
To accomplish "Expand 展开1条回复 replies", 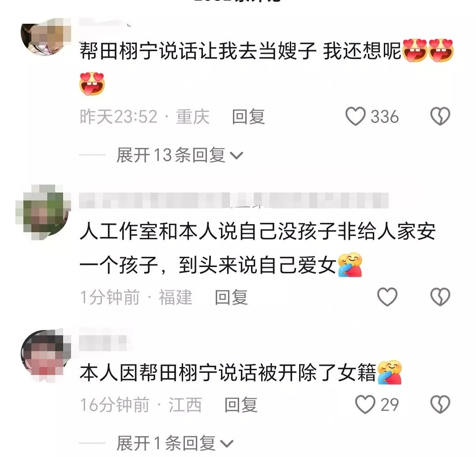I will 175,443.
